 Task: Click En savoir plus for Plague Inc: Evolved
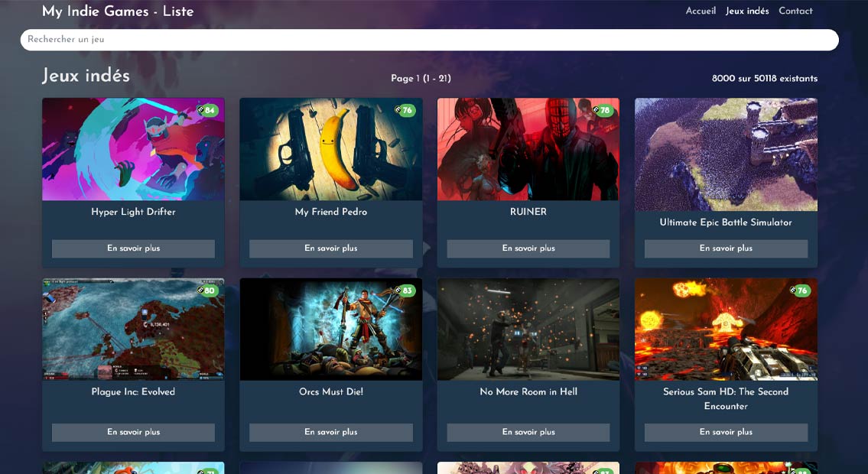click(133, 432)
